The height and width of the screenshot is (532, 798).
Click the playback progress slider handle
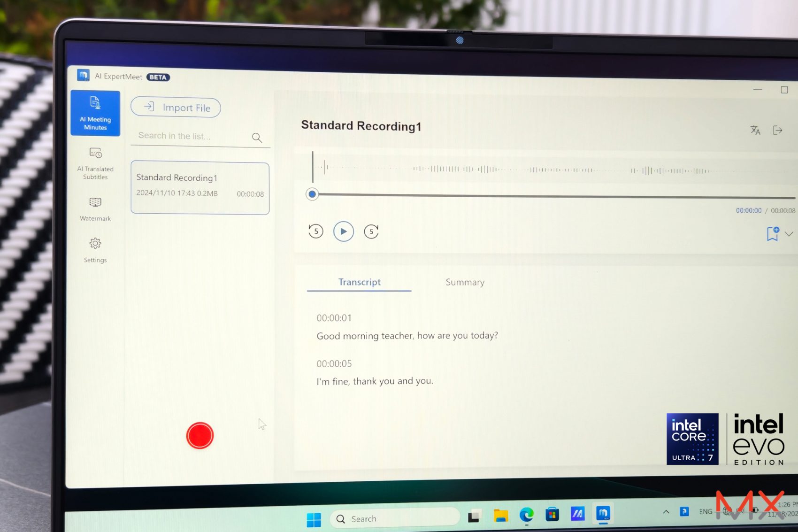(312, 194)
